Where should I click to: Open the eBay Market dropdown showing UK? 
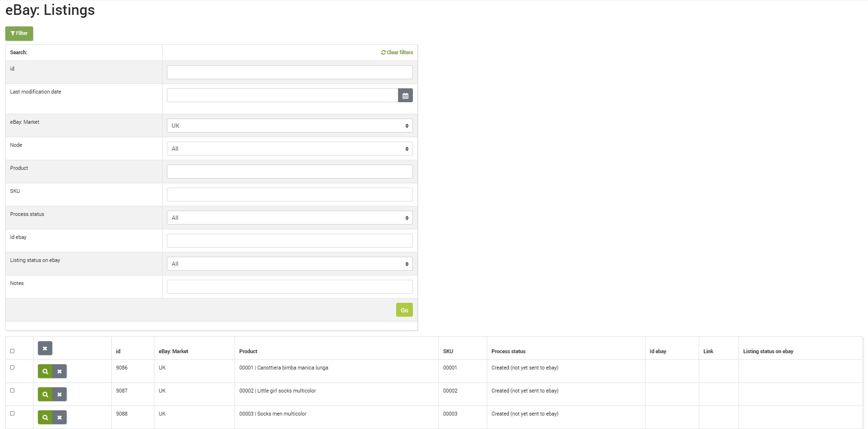[x=290, y=126]
